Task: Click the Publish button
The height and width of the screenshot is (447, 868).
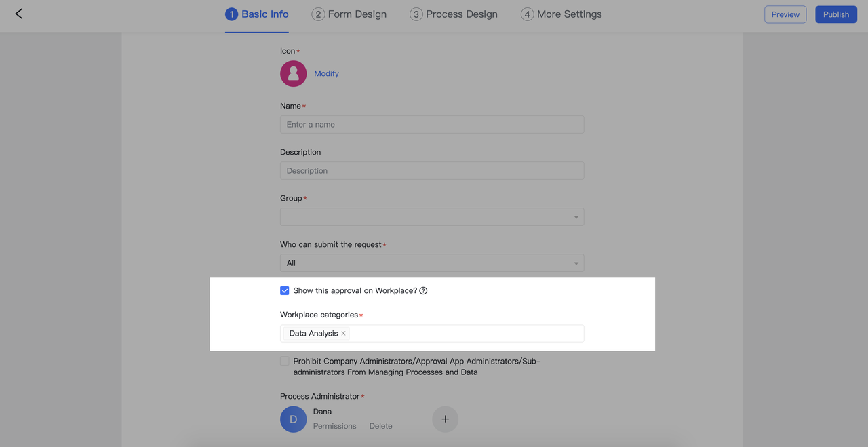Action: point(835,14)
